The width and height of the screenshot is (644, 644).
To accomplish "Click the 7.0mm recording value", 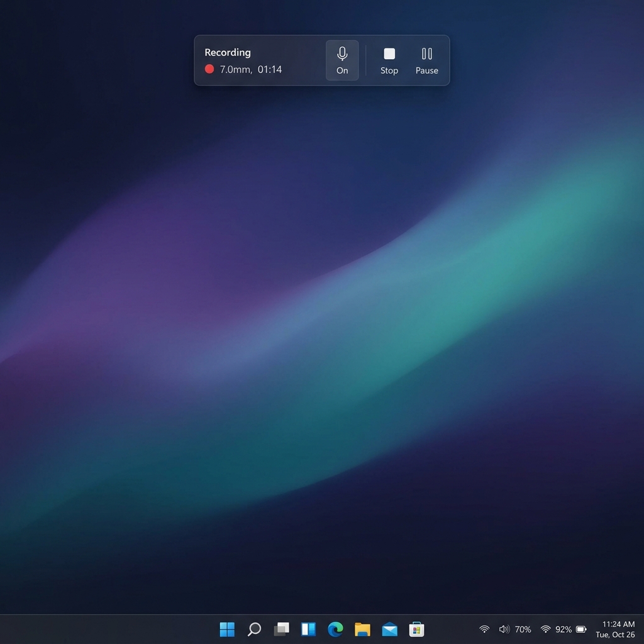I will (x=236, y=69).
